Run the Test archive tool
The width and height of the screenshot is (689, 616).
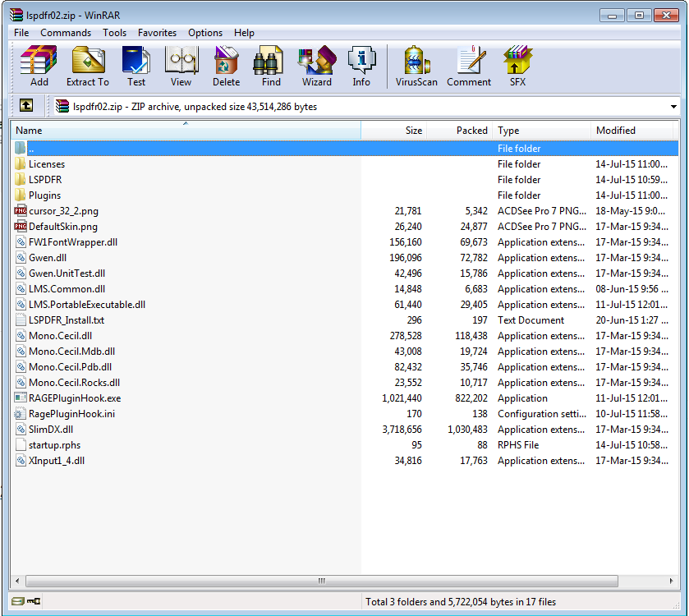136,66
